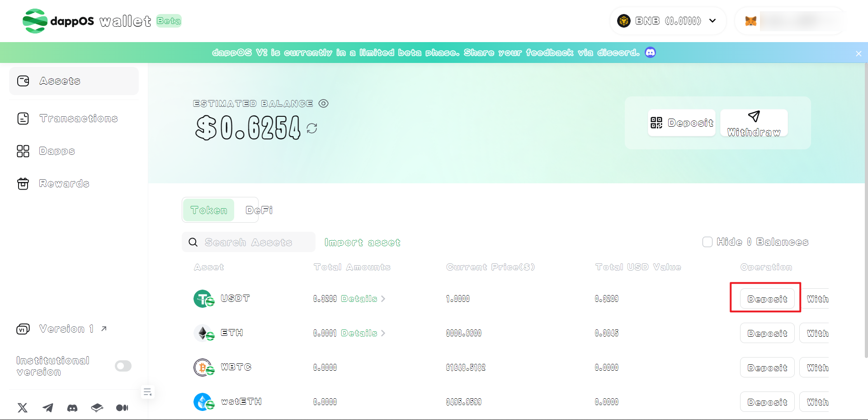The width and height of the screenshot is (868, 420).
Task: Click the Total Amounts column header
Action: (x=352, y=267)
